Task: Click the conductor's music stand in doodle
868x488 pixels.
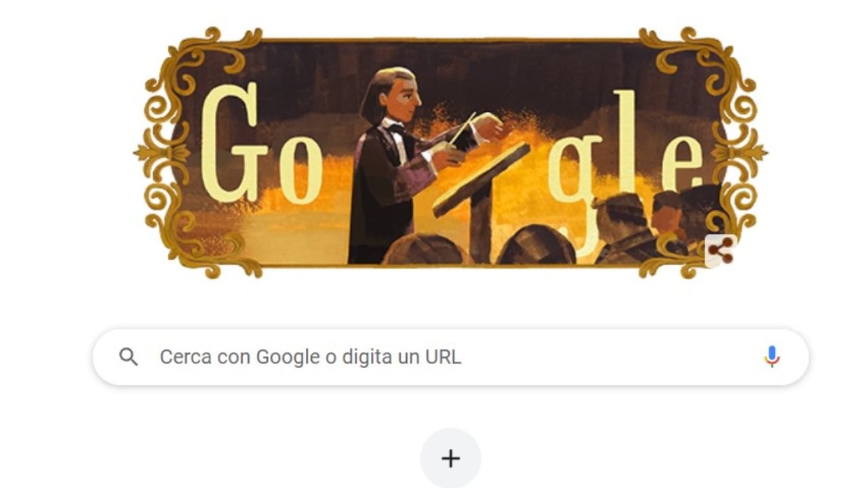Action: [x=481, y=197]
